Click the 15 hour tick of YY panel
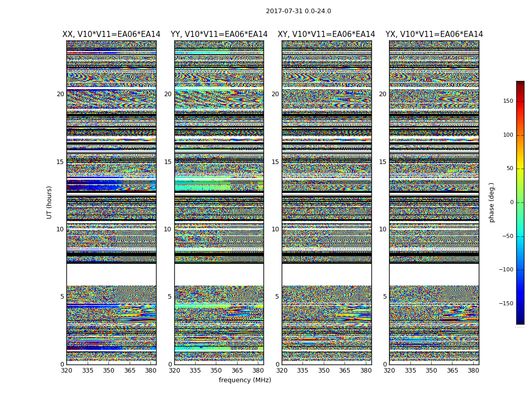Viewport: 532px width, 405px height. (x=168, y=162)
